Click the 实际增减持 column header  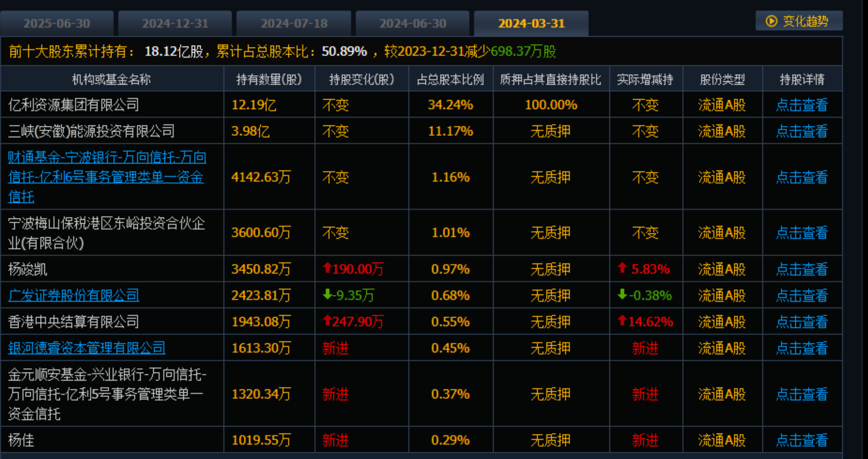(x=645, y=80)
